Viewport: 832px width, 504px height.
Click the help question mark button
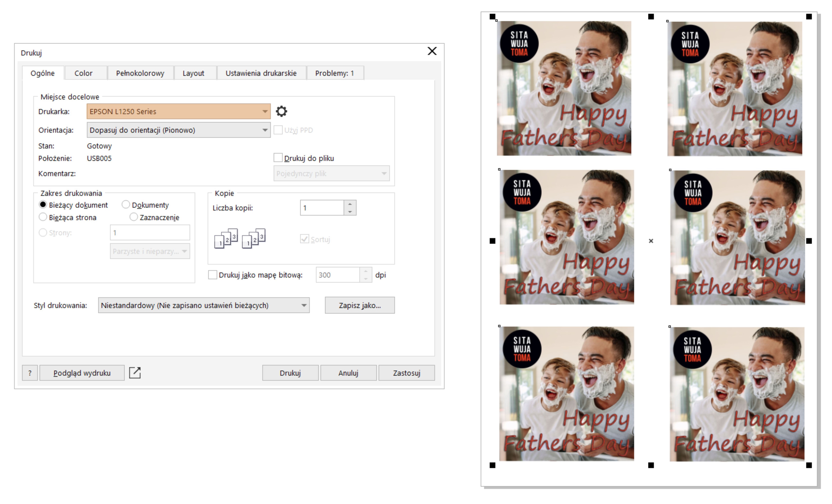30,373
